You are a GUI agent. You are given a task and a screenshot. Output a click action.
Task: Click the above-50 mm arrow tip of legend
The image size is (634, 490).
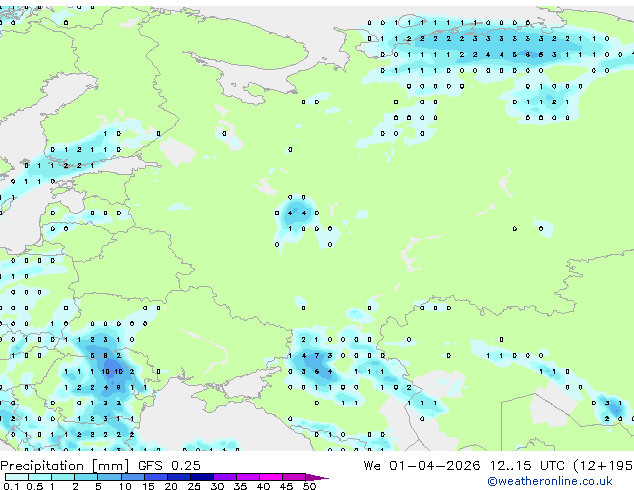coord(318,478)
